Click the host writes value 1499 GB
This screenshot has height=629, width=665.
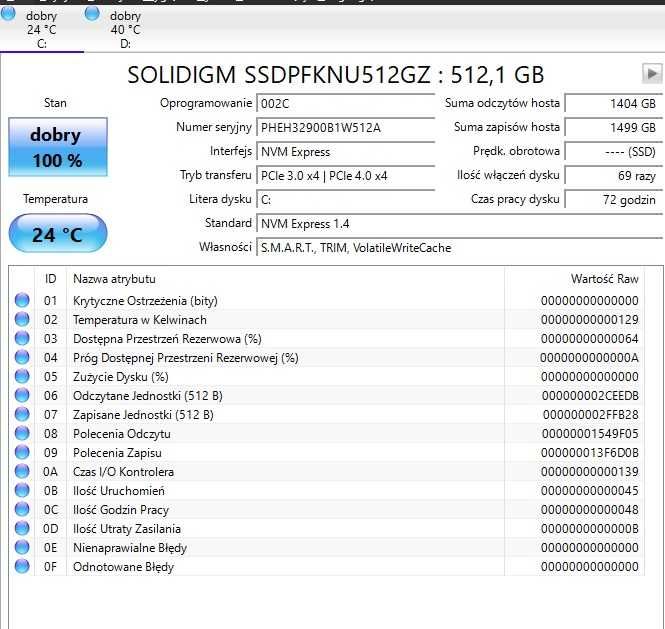click(613, 128)
